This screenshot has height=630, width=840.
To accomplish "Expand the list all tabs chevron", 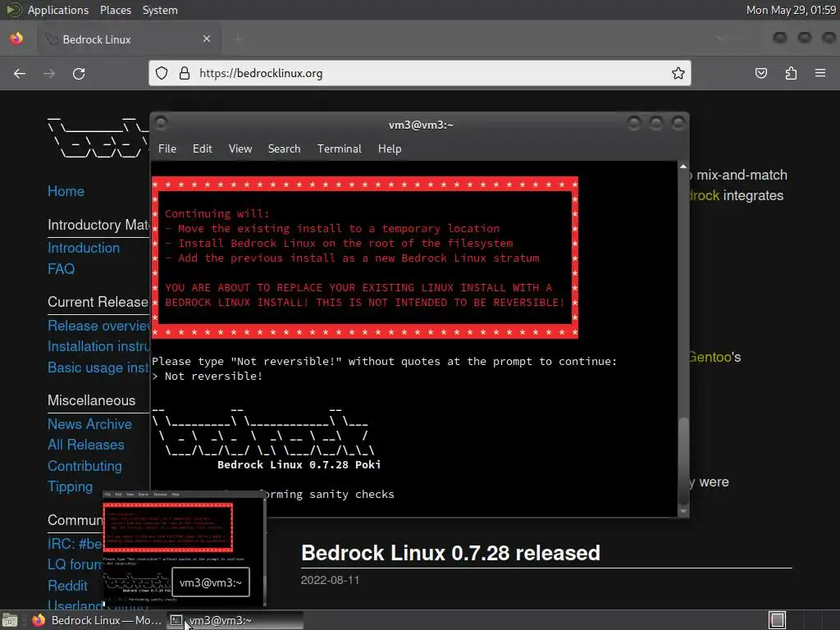I will 721,39.
